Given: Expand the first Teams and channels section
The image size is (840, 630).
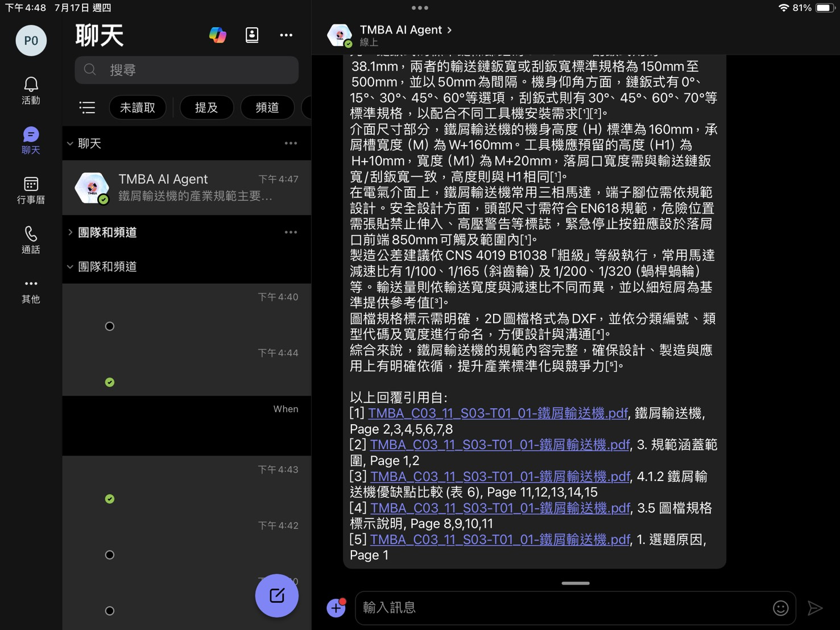Looking at the screenshot, I should click(70, 232).
